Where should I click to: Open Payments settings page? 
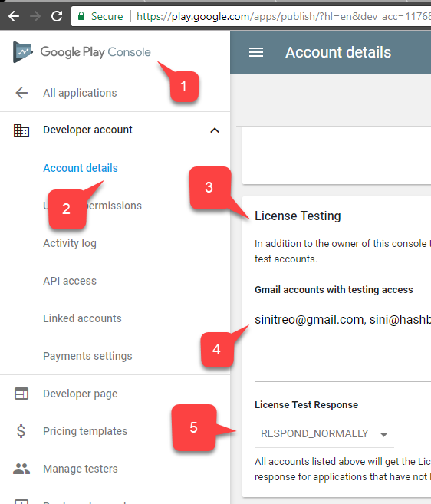click(x=87, y=356)
